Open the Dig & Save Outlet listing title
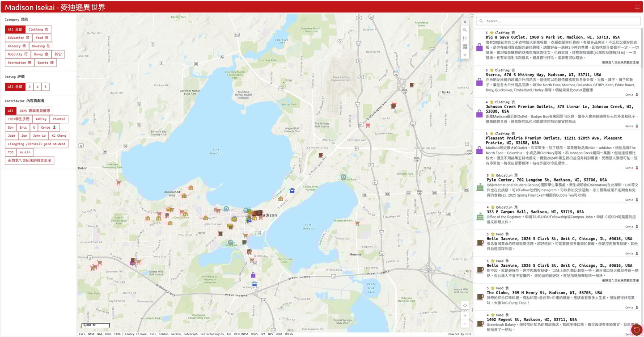 553,38
